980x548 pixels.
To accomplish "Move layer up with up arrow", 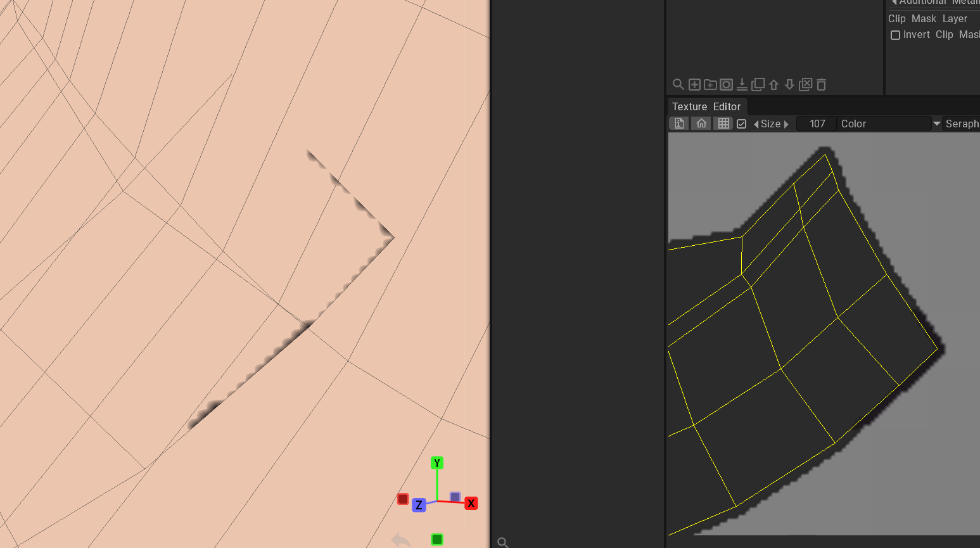I will click(x=773, y=84).
